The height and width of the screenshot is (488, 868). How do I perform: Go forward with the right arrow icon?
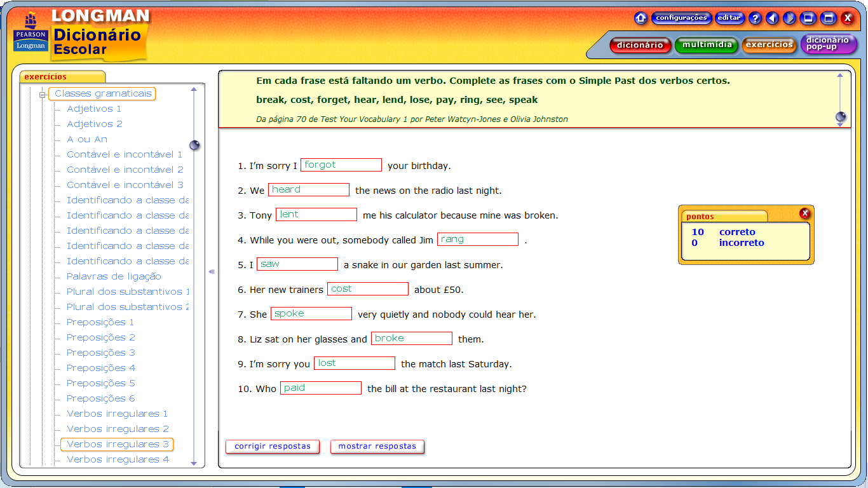[789, 18]
